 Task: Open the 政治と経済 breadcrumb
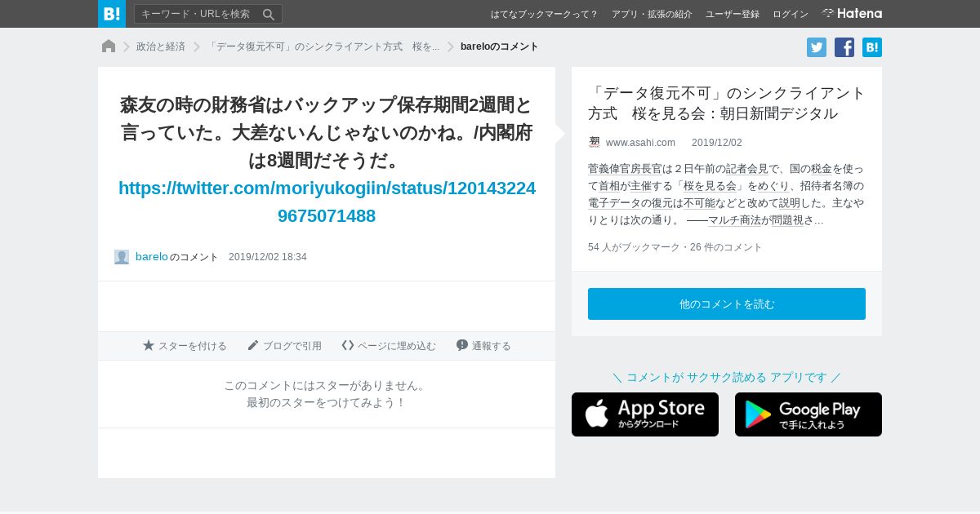click(161, 47)
